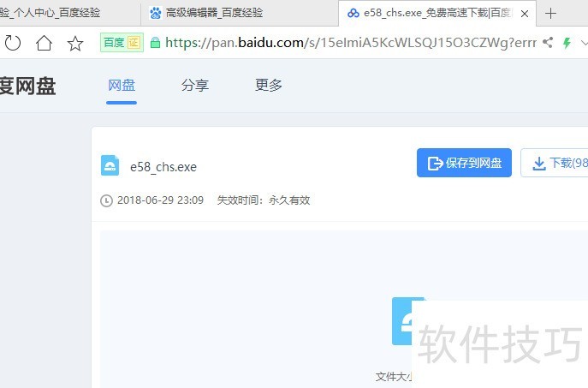Click the 2018-06-29 23:09 timestamp
This screenshot has height=388, width=588.
[161, 200]
